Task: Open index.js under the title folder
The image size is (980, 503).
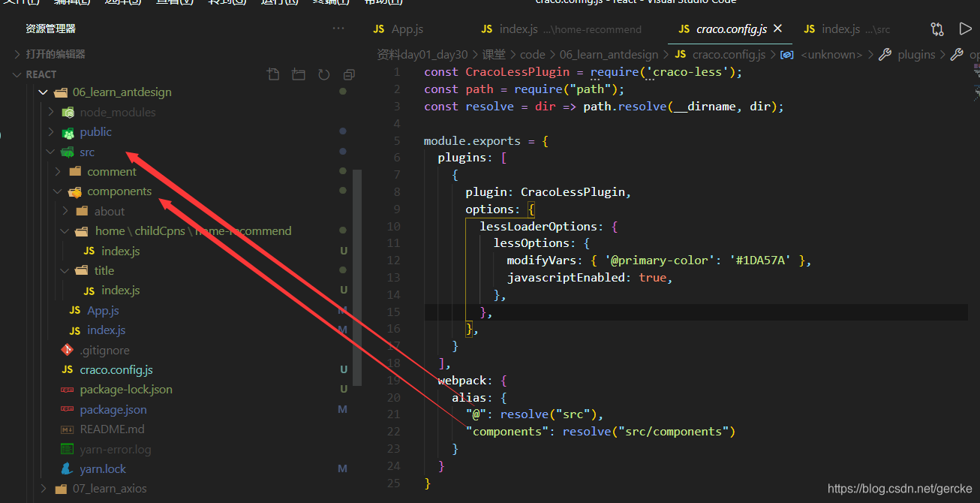Action: click(x=120, y=291)
